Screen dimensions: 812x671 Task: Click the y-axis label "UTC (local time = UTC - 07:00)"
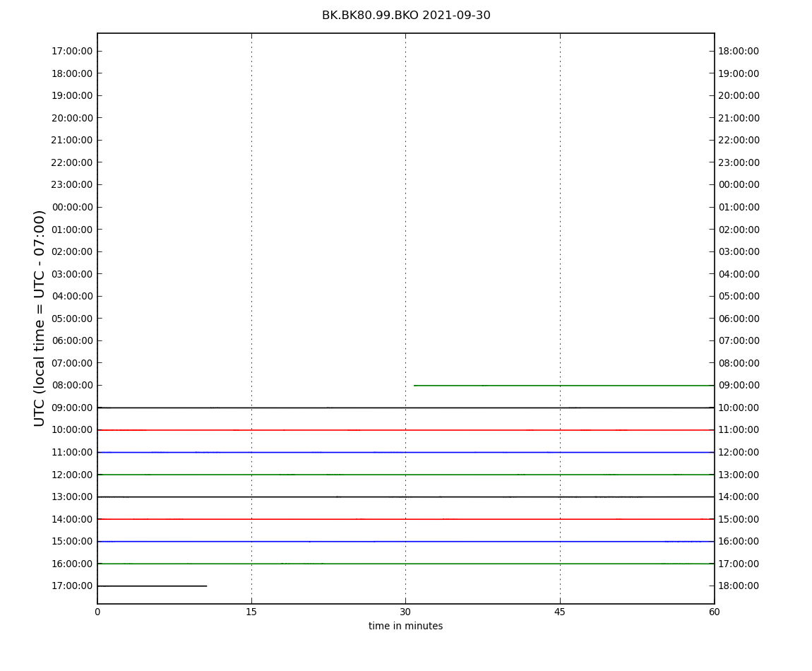coord(40,318)
